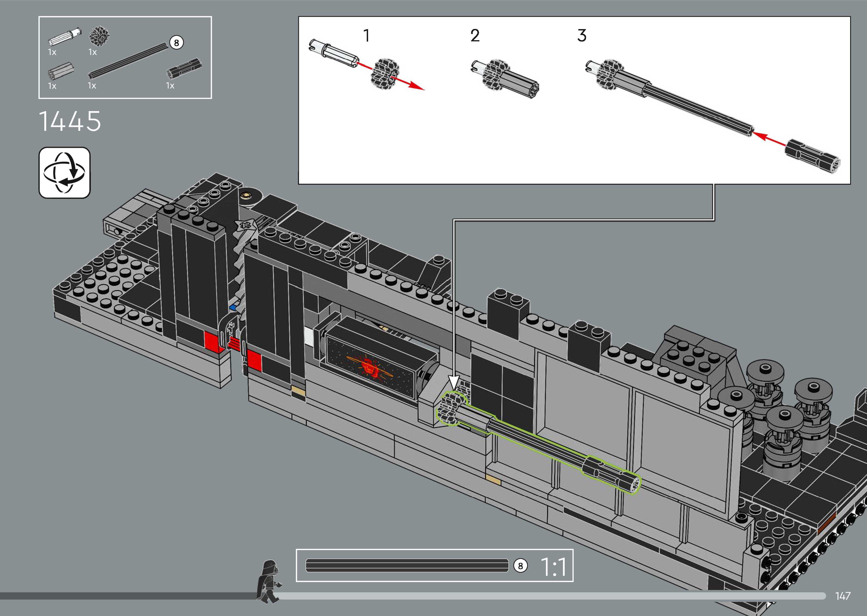Click the gear piece in parts list
The height and width of the screenshot is (616, 867).
[x=99, y=36]
